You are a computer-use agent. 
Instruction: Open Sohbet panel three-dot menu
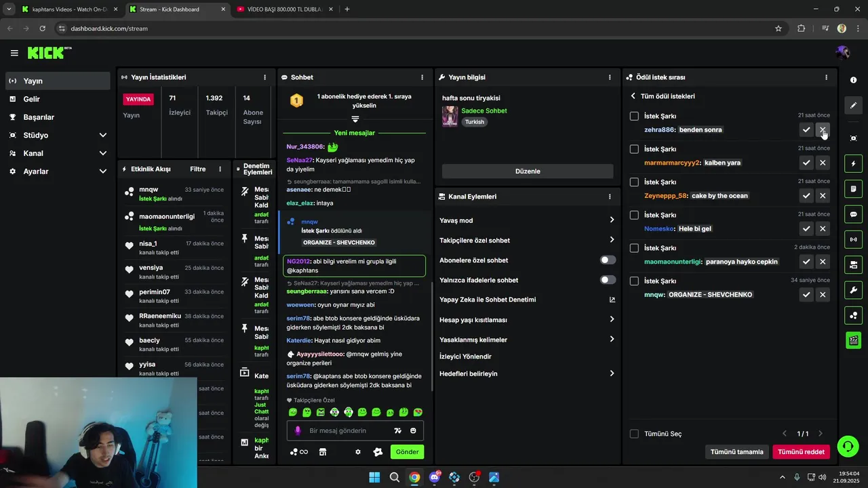click(422, 77)
